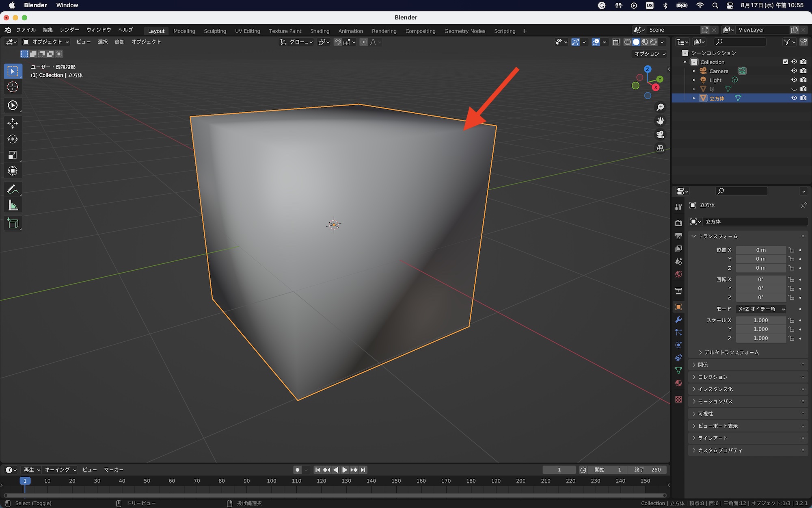The image size is (812, 508).
Task: Click the スケール X value field
Action: (x=760, y=320)
